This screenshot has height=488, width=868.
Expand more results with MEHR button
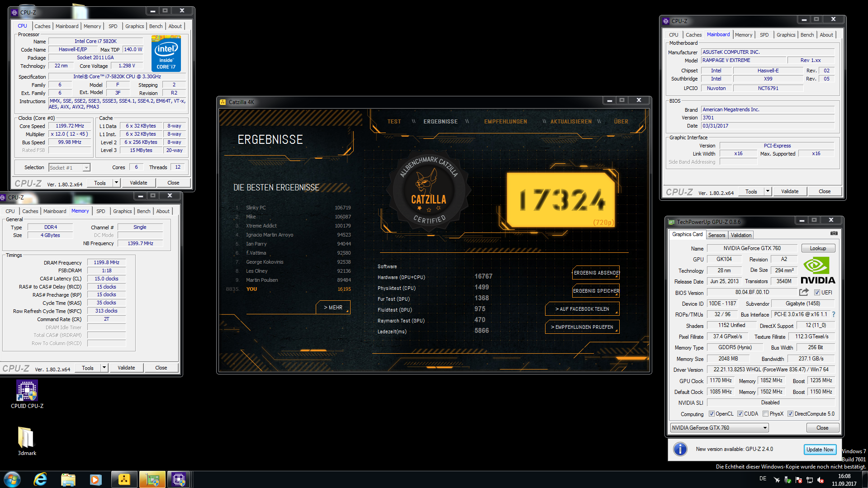(333, 308)
